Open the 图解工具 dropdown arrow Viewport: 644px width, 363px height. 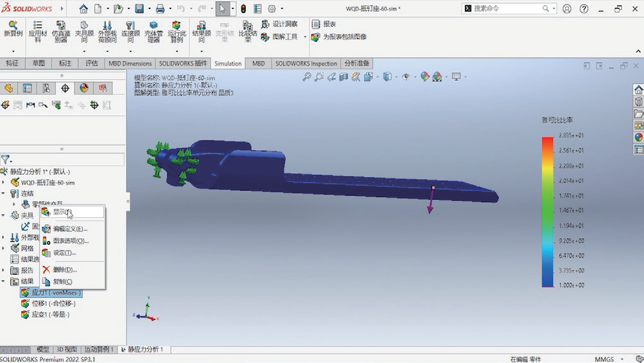pos(305,37)
